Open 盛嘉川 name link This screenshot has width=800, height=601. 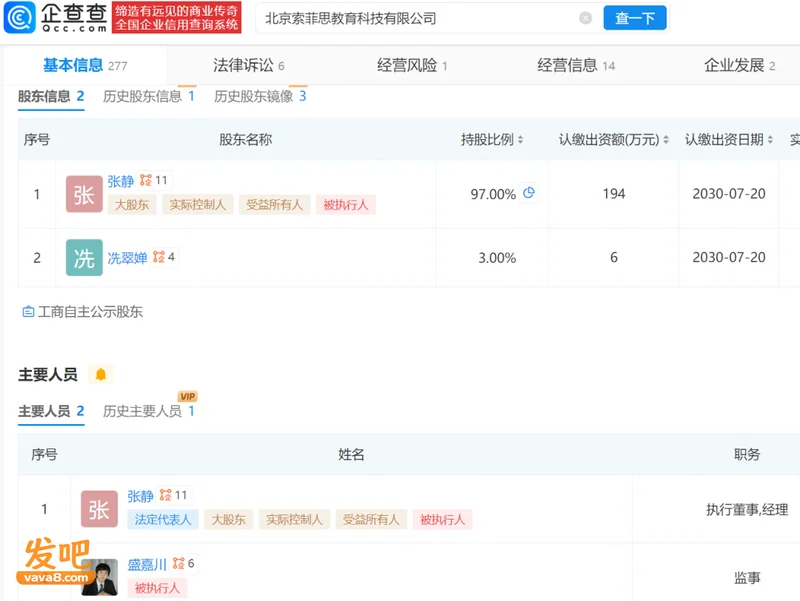click(147, 565)
